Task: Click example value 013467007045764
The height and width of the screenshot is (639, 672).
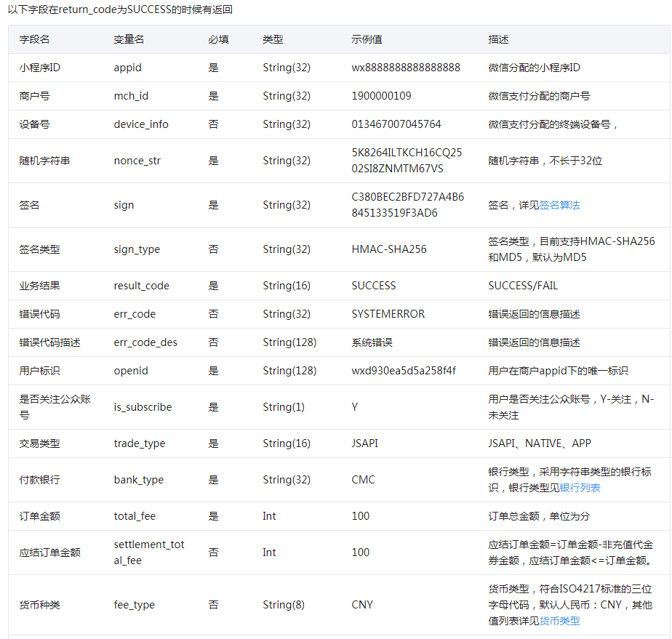Action: pos(396,124)
